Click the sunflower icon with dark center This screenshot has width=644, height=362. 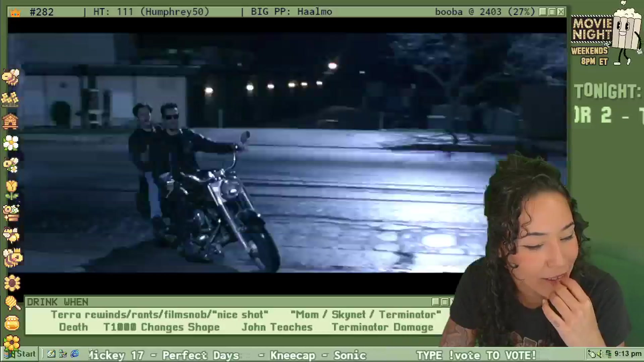click(12, 283)
